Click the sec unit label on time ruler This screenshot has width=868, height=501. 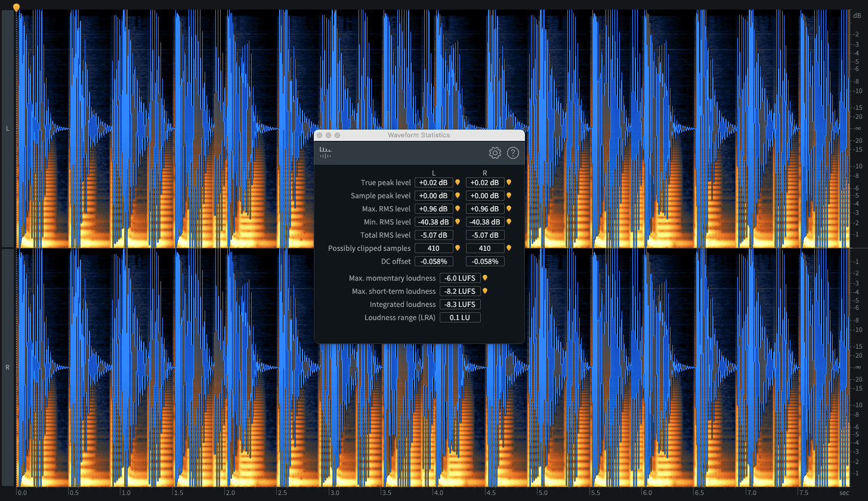pos(844,493)
